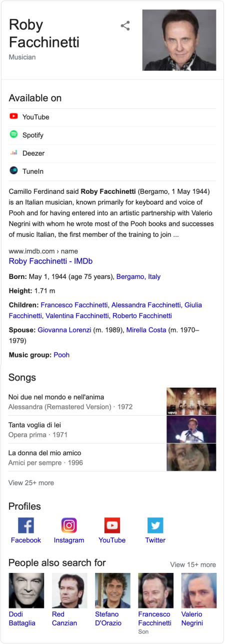The height and width of the screenshot is (644, 225).
Task: Open the Pooh music group link
Action: [61, 355]
